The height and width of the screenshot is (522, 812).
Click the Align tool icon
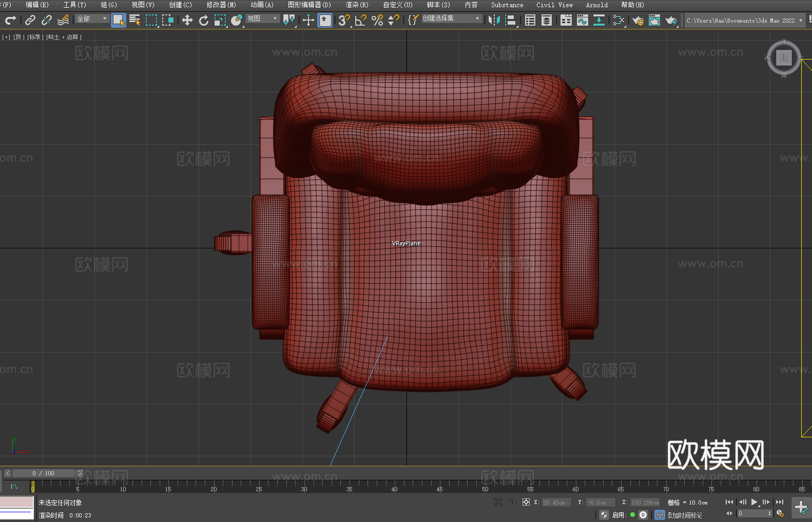(x=511, y=20)
